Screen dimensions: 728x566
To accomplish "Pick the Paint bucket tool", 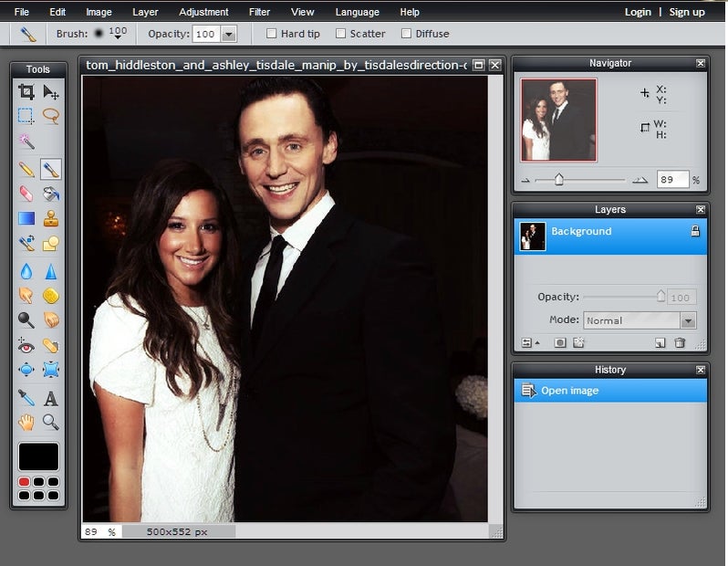I will pyautogui.click(x=50, y=194).
